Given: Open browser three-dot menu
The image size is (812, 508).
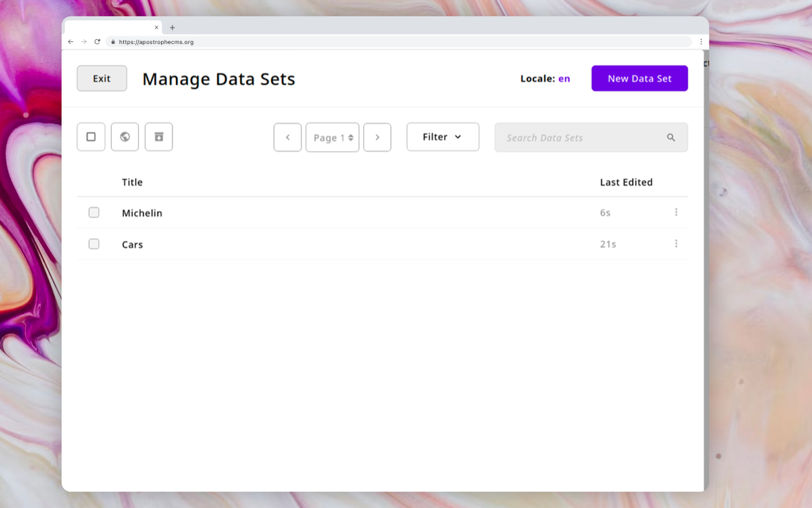Looking at the screenshot, I should pyautogui.click(x=701, y=42).
